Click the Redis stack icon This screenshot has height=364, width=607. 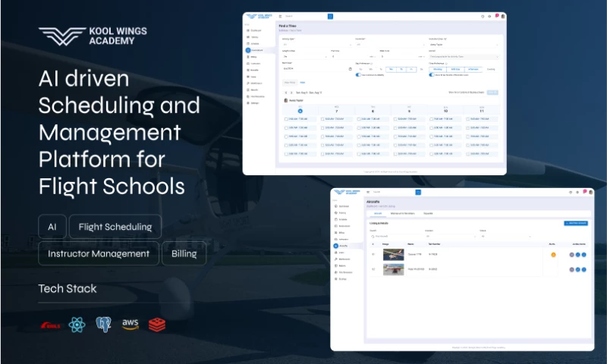(x=157, y=325)
